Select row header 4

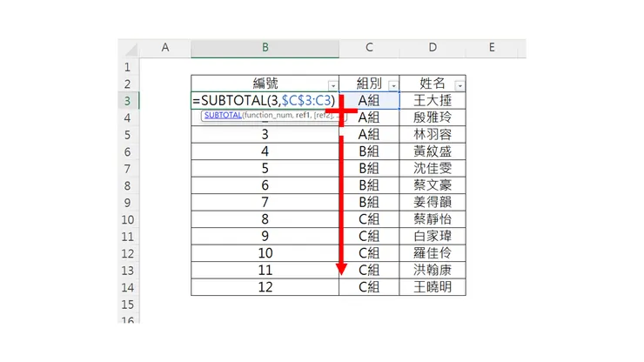coord(128,118)
